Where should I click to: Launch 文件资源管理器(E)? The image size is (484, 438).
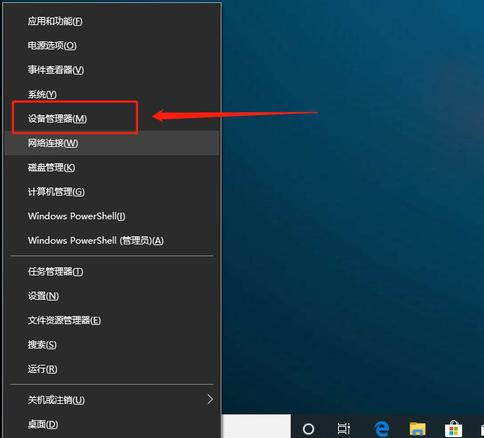click(112, 320)
